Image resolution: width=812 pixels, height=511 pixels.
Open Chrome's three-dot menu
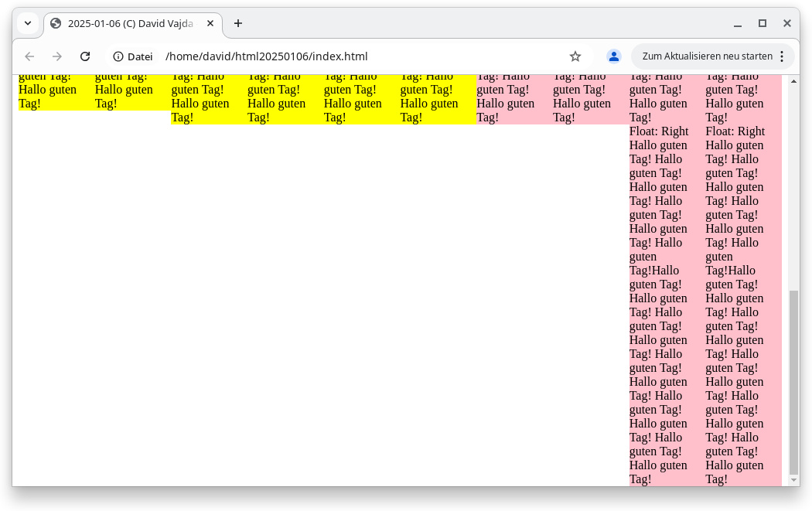782,56
